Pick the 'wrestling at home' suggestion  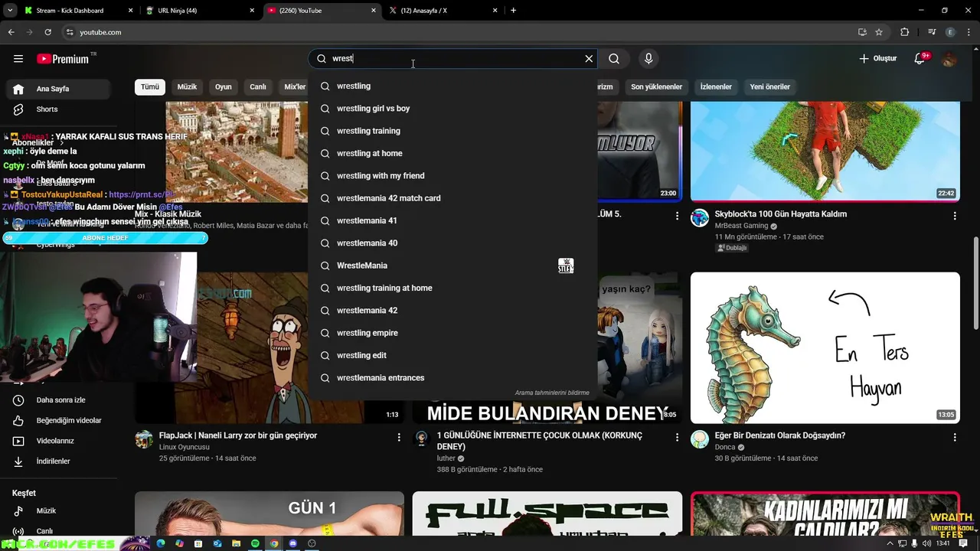pyautogui.click(x=452, y=153)
